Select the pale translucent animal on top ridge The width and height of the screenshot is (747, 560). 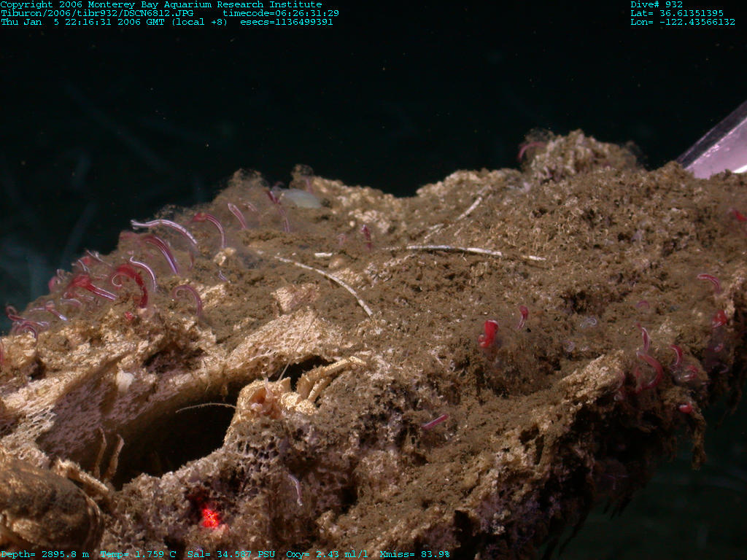tap(301, 198)
